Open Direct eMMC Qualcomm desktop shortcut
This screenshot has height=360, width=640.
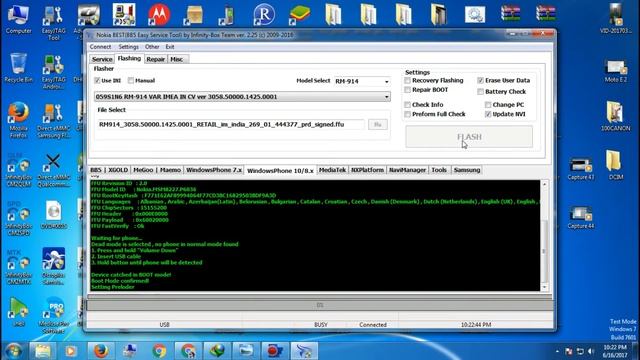coord(53,169)
